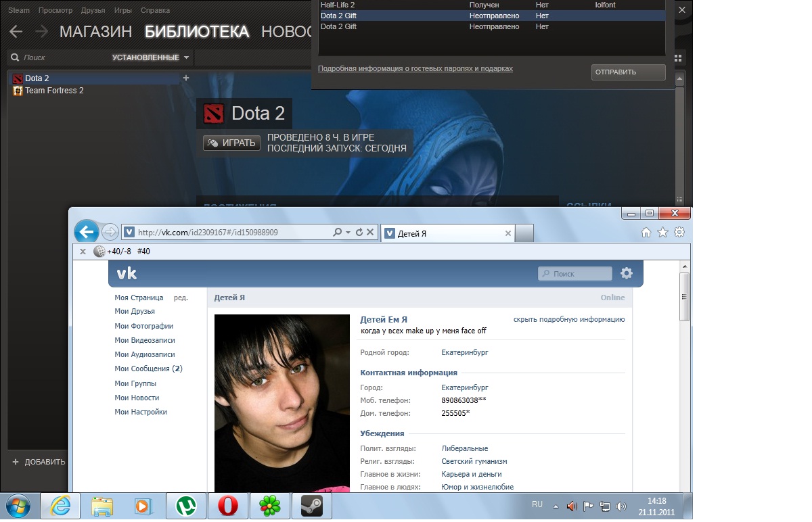The width and height of the screenshot is (812, 522).
Task: Open the network icon in the system tray
Action: (x=605, y=506)
